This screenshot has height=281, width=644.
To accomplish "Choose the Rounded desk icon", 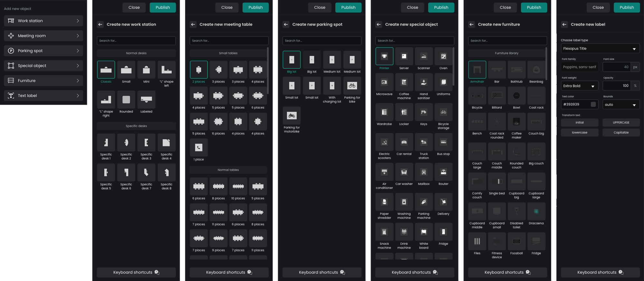I will (126, 100).
